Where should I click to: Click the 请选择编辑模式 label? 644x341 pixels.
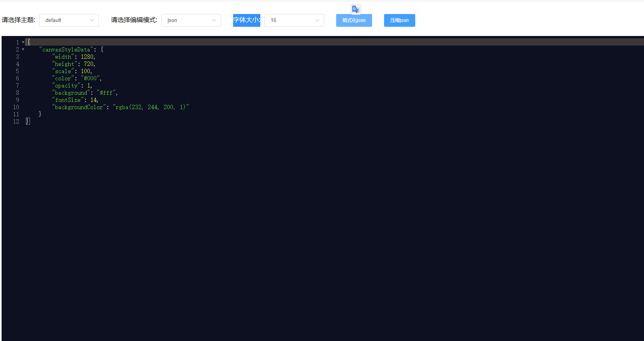coord(134,20)
